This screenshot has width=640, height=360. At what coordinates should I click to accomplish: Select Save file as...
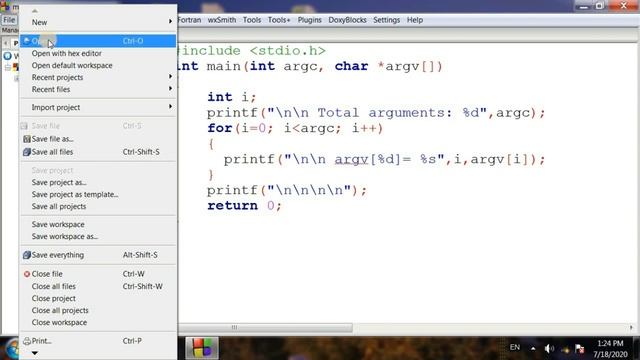click(98, 139)
